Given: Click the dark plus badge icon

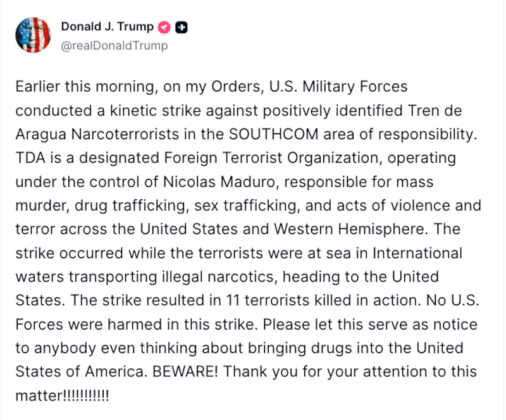Looking at the screenshot, I should point(180,27).
